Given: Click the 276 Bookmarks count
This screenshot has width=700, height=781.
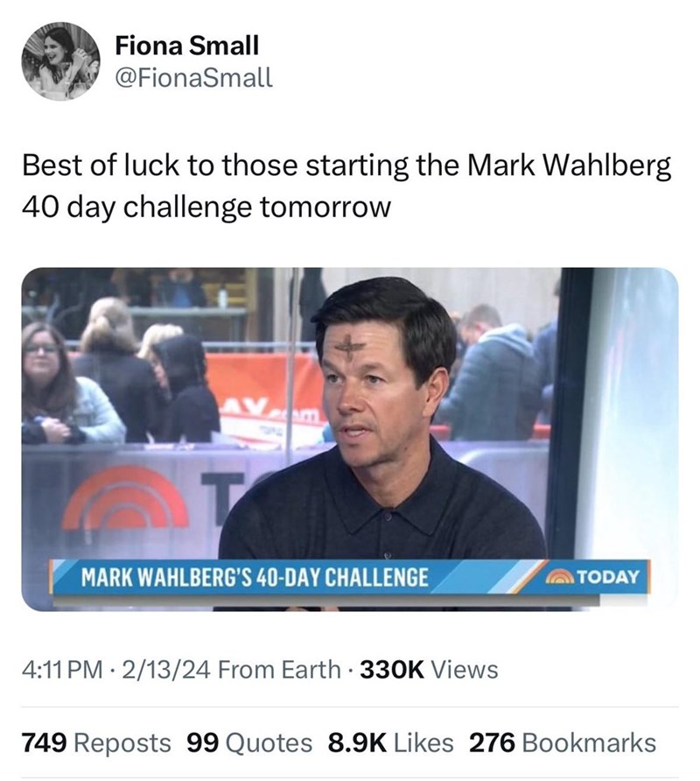Looking at the screenshot, I should click(563, 742).
